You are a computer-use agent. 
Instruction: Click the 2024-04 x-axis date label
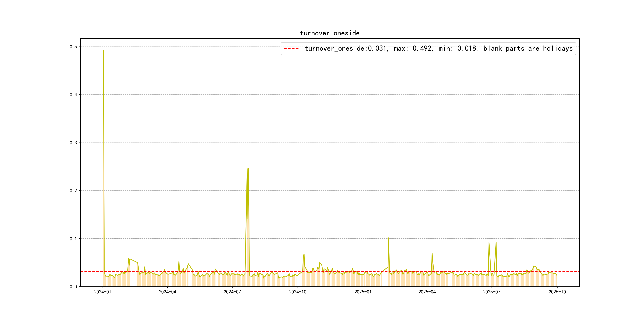coord(168,292)
